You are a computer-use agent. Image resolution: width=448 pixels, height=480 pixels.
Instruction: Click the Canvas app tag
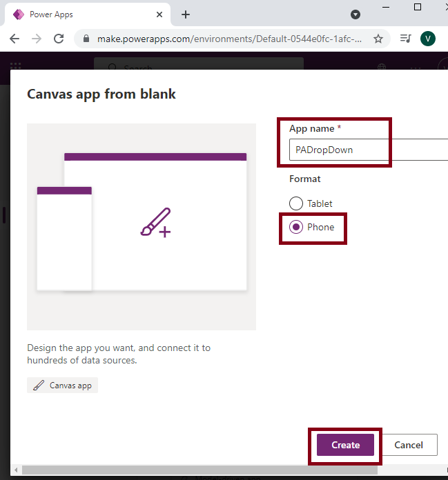pos(63,385)
